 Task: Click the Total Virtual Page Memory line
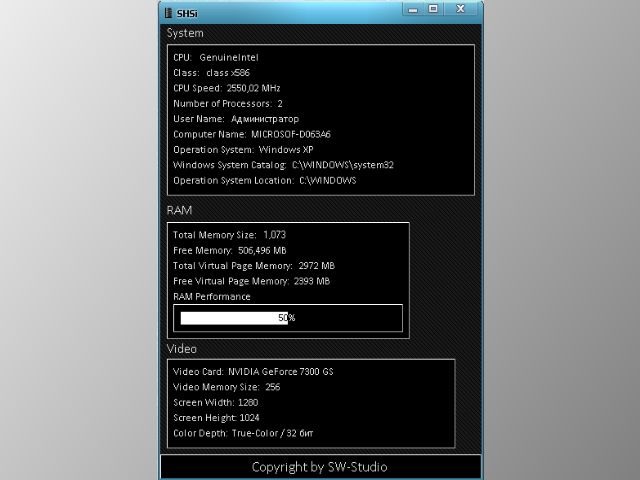click(253, 266)
